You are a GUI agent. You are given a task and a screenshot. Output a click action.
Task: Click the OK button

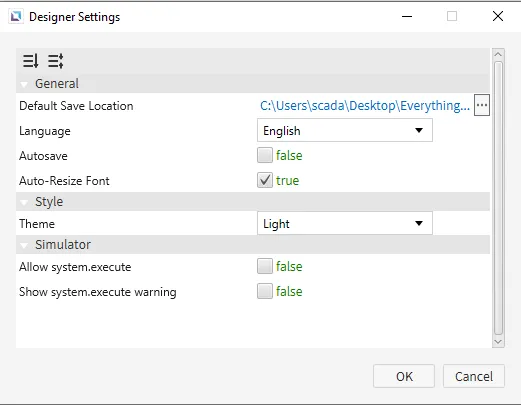click(x=404, y=376)
